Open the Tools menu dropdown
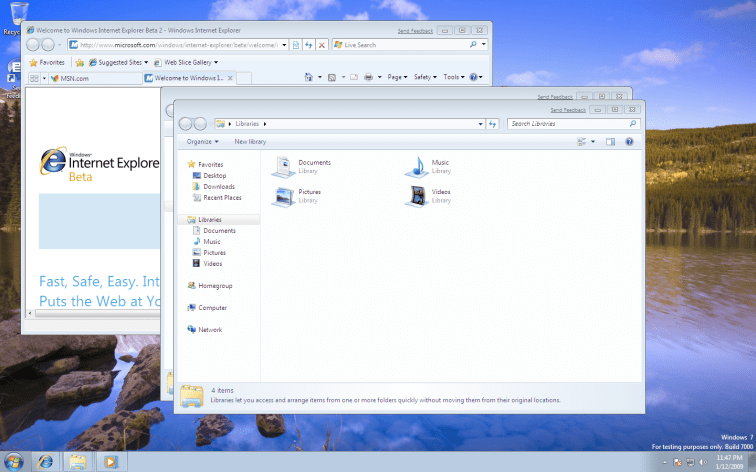This screenshot has width=756, height=472. 454,77
